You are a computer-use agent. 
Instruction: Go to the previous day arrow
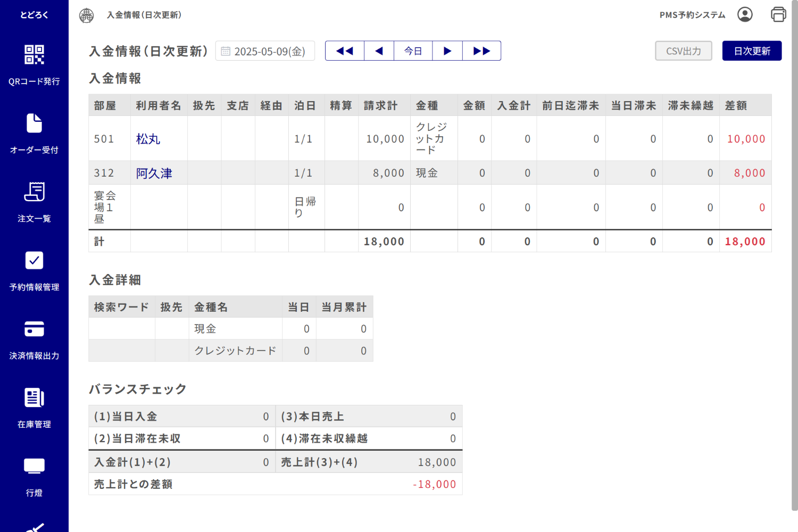pyautogui.click(x=379, y=51)
